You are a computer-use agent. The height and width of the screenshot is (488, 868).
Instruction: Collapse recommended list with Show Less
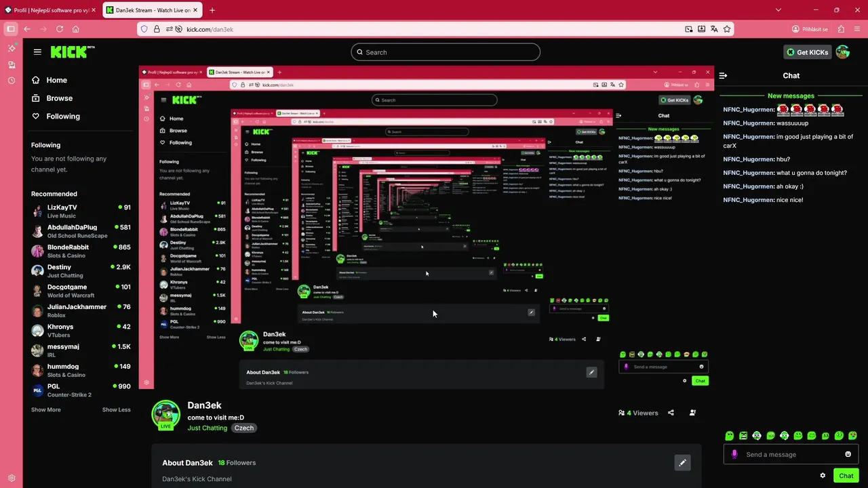coord(117,410)
